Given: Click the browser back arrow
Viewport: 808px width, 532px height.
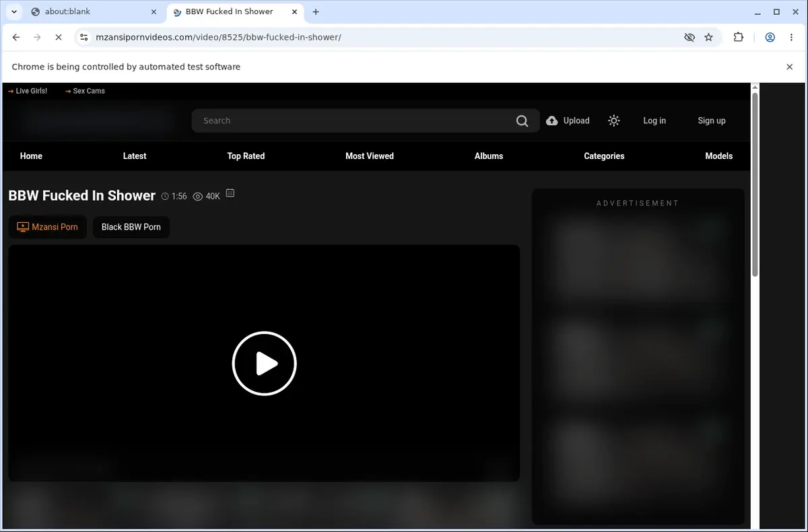Looking at the screenshot, I should coord(16,38).
